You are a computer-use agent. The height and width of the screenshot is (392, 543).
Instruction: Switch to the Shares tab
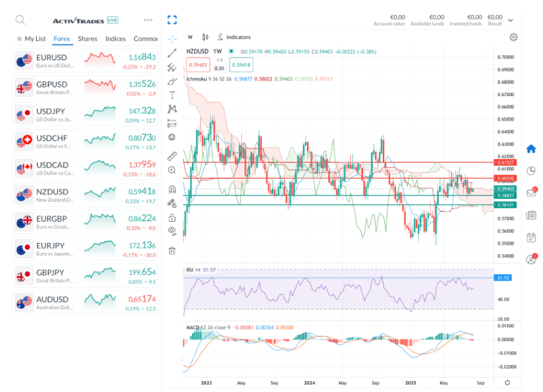(x=88, y=39)
